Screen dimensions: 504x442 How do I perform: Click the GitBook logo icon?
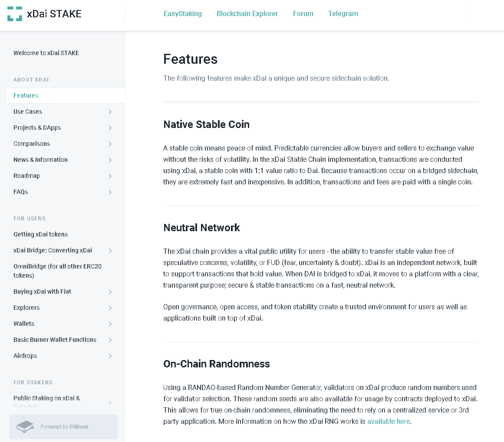pos(25,426)
